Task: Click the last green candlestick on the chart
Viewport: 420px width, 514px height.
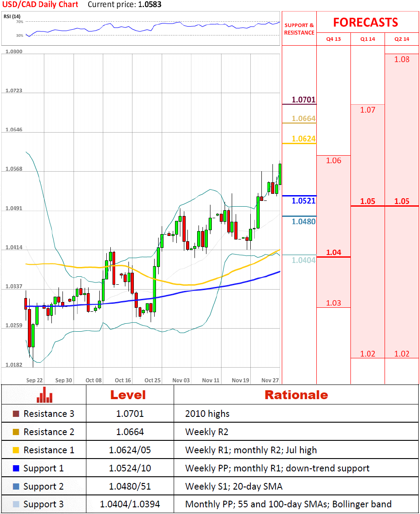Action: [x=280, y=174]
